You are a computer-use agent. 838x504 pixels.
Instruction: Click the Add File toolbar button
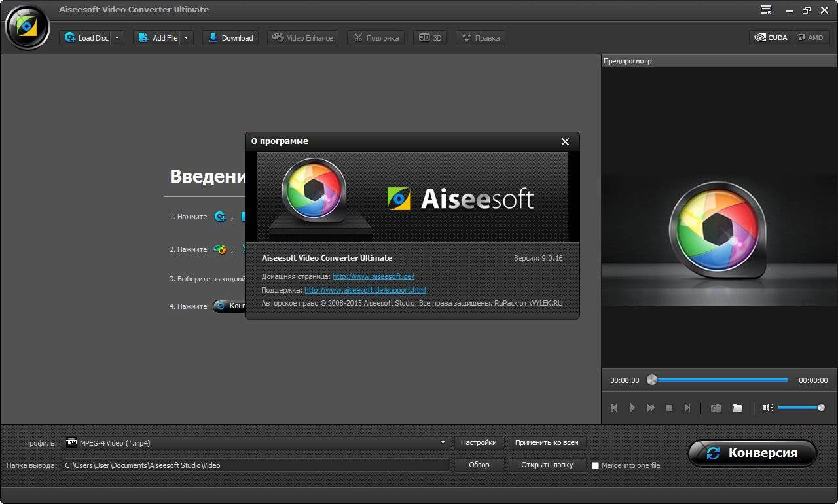pos(157,38)
